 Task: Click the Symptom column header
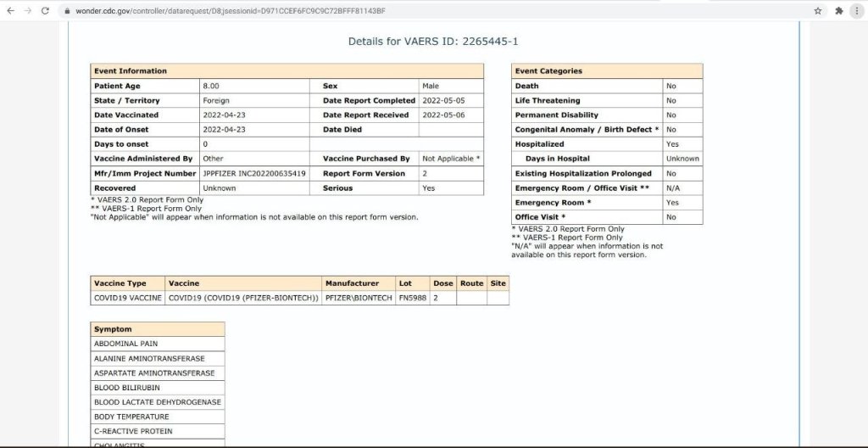[x=158, y=329]
